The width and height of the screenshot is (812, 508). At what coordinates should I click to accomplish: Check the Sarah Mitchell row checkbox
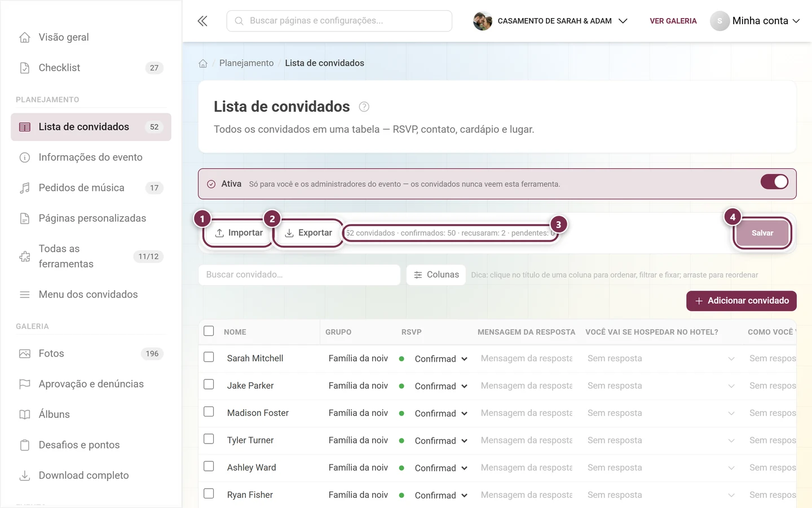pyautogui.click(x=209, y=357)
